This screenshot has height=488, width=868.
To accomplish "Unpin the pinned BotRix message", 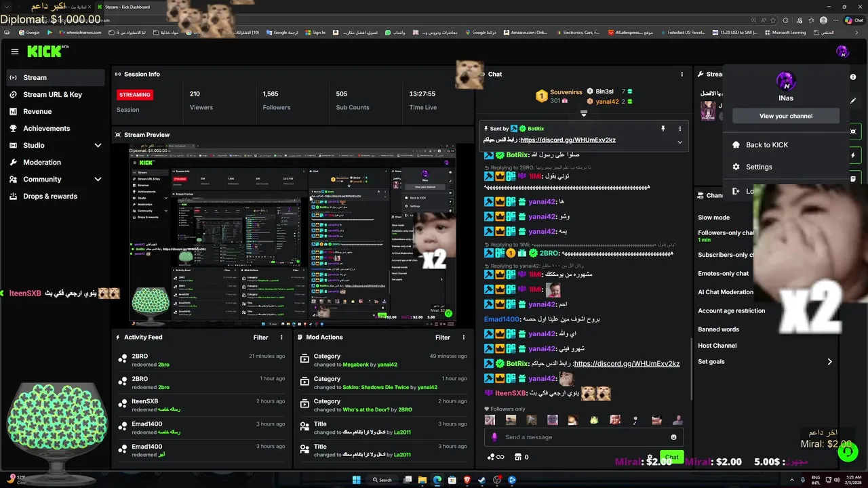I will (663, 128).
